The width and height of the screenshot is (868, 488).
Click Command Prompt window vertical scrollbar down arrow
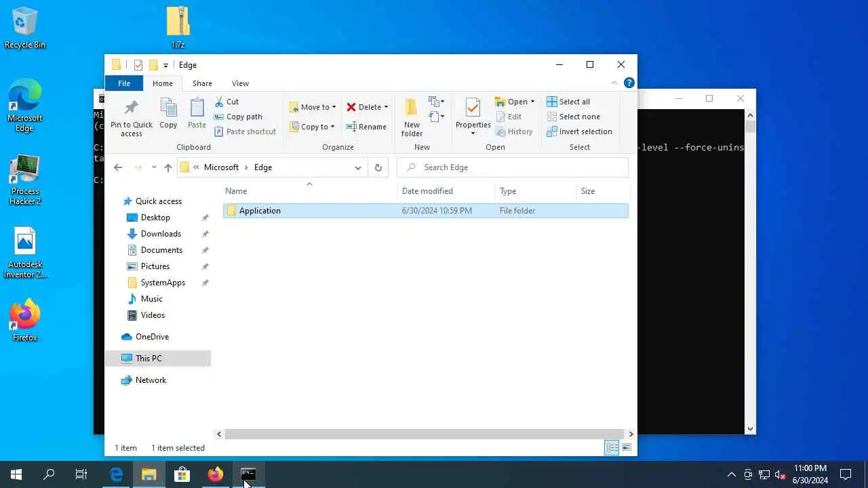(x=750, y=428)
